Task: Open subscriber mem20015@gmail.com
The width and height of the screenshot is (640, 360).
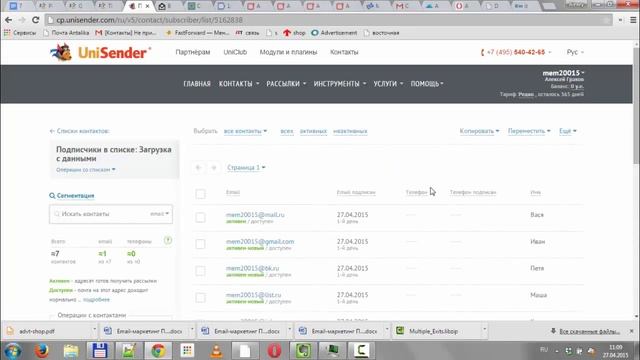Action: (260, 242)
